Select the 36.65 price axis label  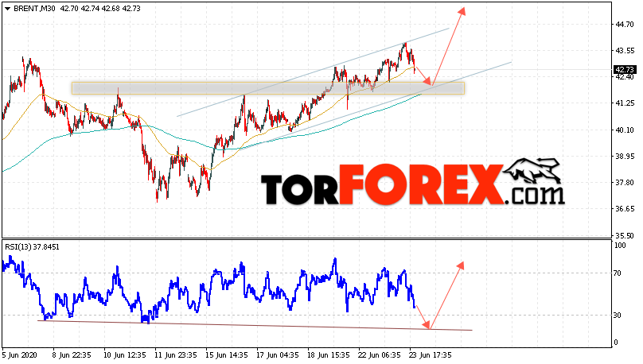click(x=625, y=209)
